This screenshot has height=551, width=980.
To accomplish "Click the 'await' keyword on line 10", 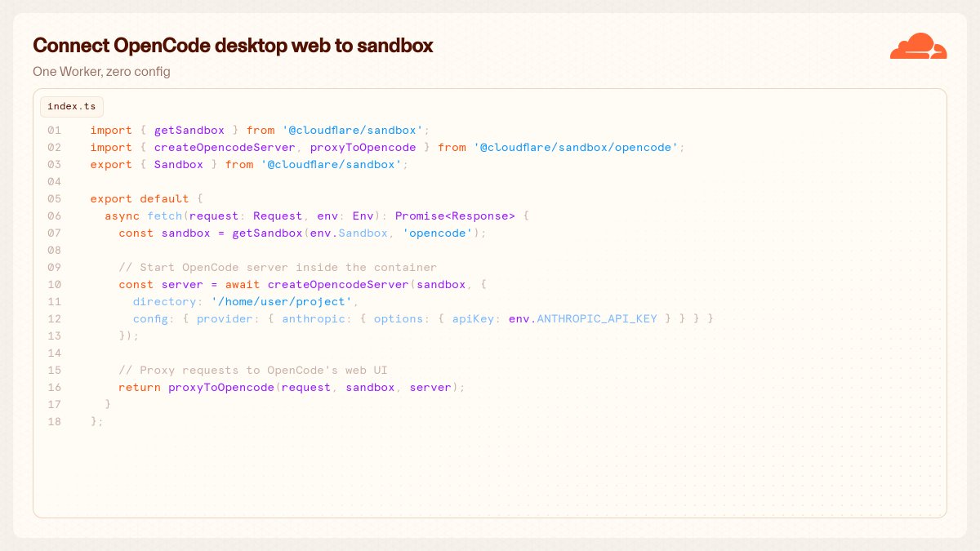I will 242,285.
